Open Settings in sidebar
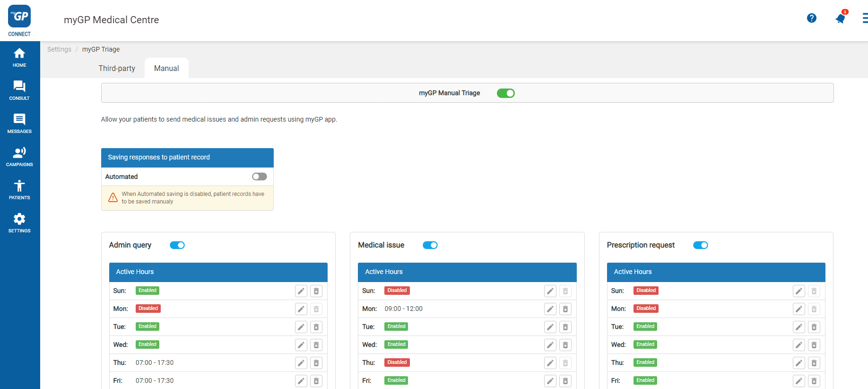868x389 pixels. coord(19,223)
